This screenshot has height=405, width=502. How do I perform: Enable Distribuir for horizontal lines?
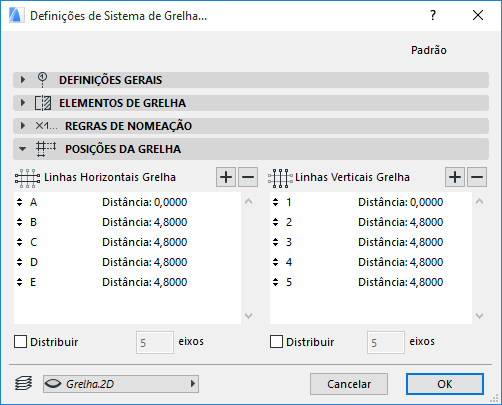20,342
